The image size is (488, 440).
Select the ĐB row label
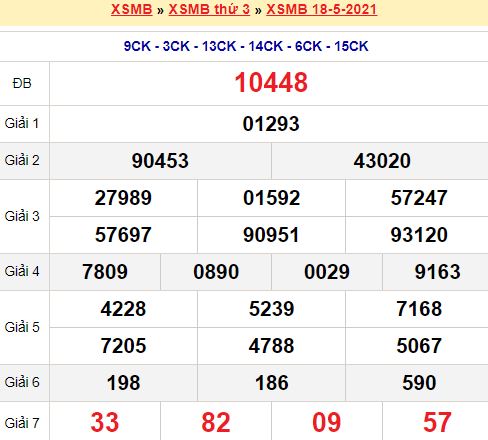22,83
